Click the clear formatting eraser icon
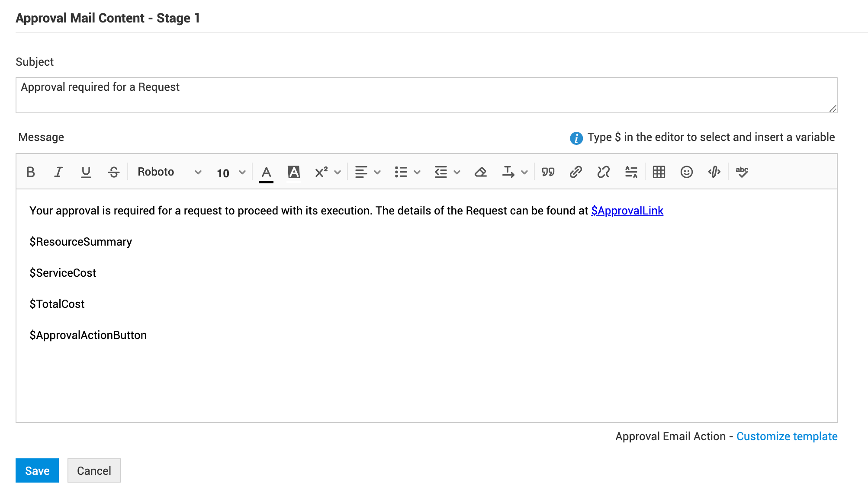This screenshot has height=499, width=868. (480, 172)
